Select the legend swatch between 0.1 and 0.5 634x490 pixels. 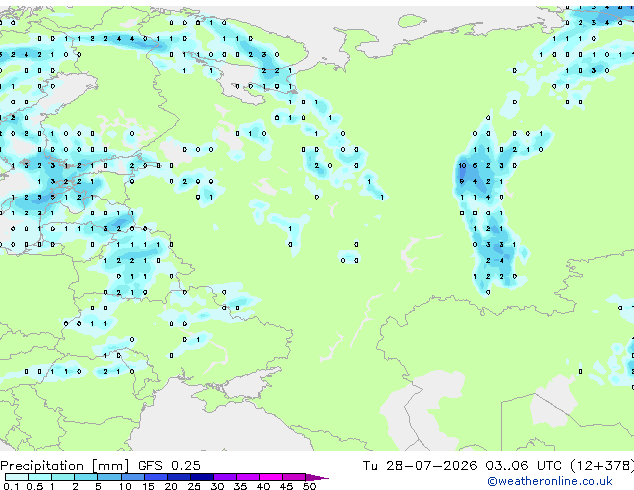17,477
